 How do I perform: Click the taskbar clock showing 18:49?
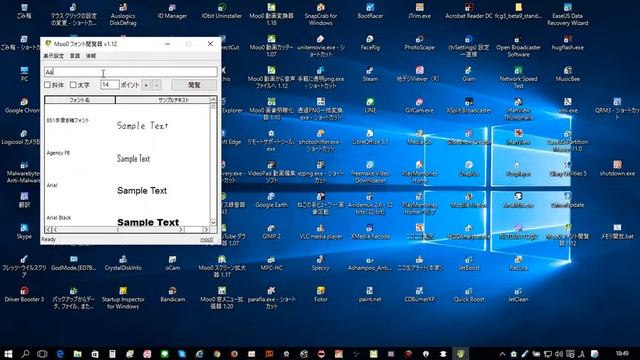tap(622, 353)
